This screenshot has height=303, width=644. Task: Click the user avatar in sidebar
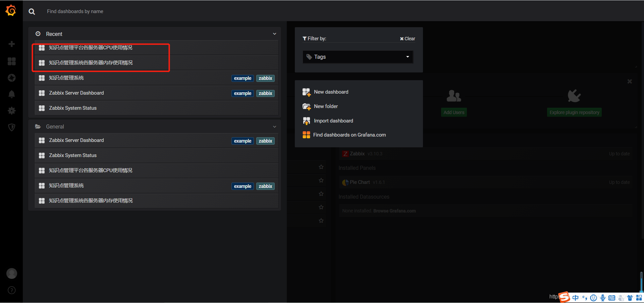click(x=12, y=273)
